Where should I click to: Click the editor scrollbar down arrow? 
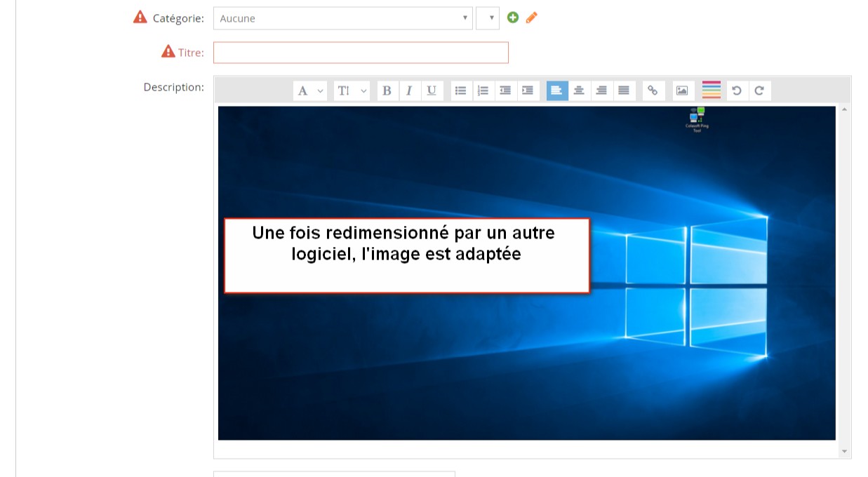[844, 452]
